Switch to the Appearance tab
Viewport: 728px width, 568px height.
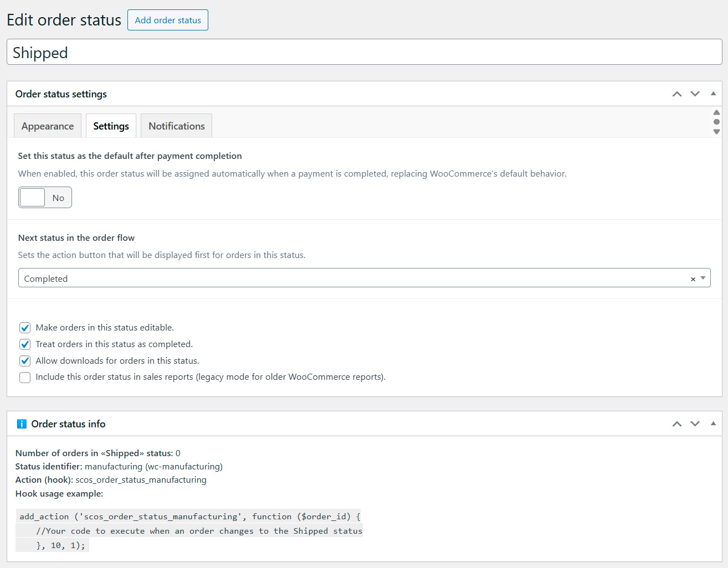click(48, 126)
